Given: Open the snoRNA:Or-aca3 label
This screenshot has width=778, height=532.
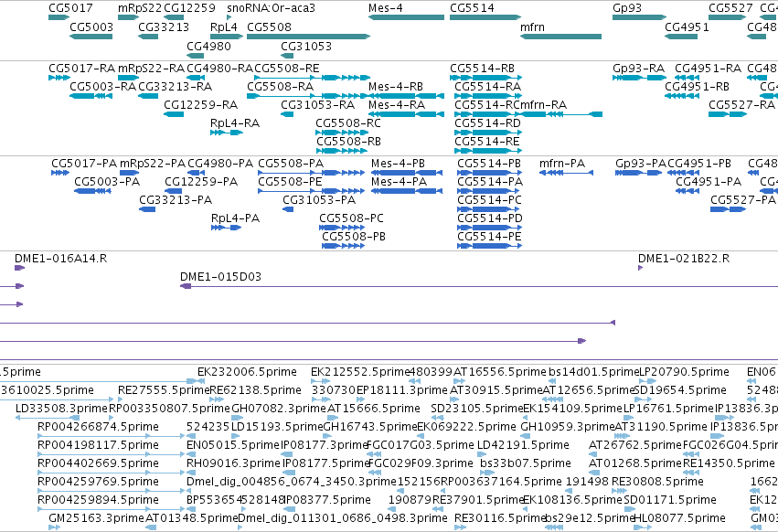Looking at the screenshot, I should pos(271,8).
